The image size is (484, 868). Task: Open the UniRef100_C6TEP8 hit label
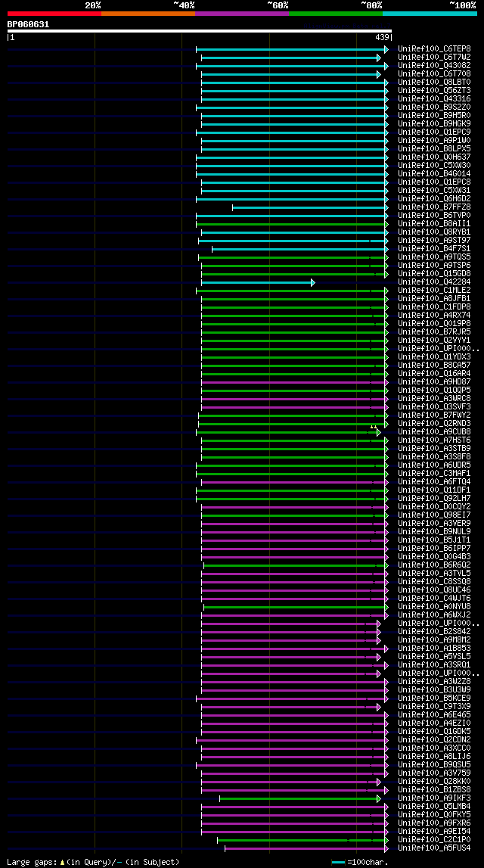click(x=434, y=48)
